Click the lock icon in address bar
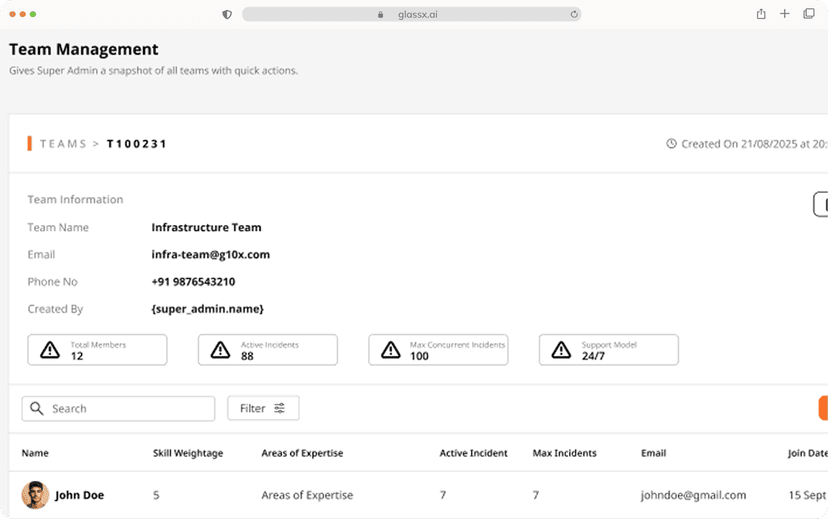The image size is (828, 519). coord(380,15)
